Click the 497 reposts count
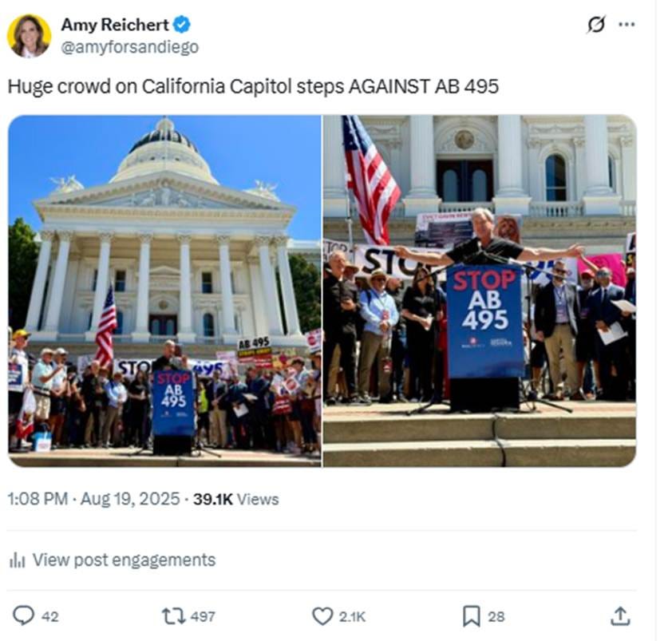Viewport: 672px width, 641px height. point(203,616)
